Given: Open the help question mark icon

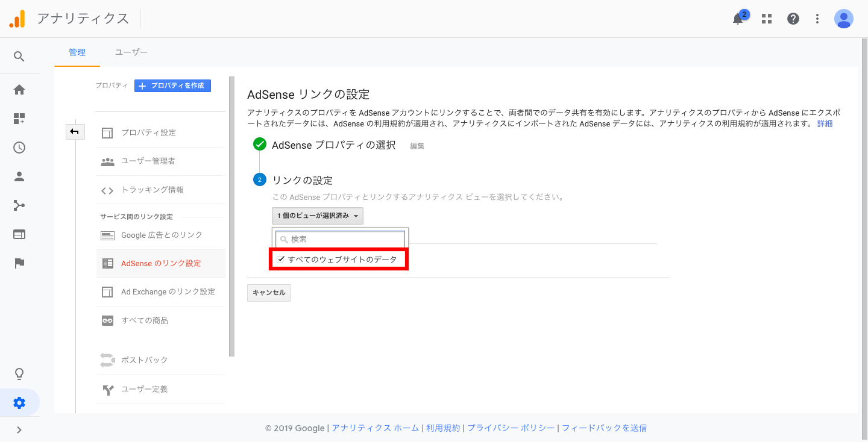Looking at the screenshot, I should tap(793, 19).
